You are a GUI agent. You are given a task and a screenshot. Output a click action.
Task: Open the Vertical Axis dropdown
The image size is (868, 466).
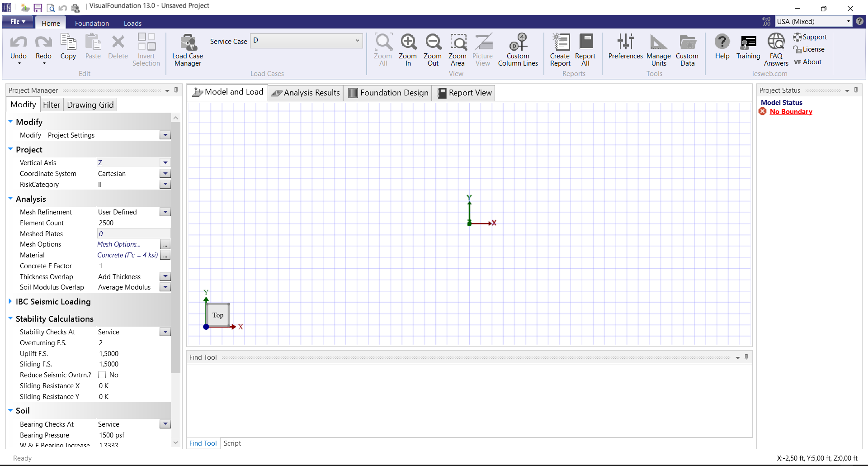tap(165, 163)
